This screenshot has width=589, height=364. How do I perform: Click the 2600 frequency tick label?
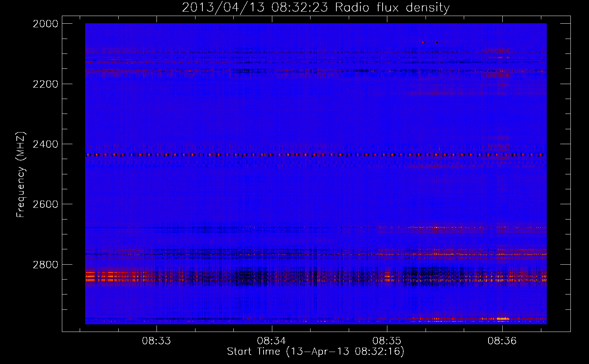(46, 204)
